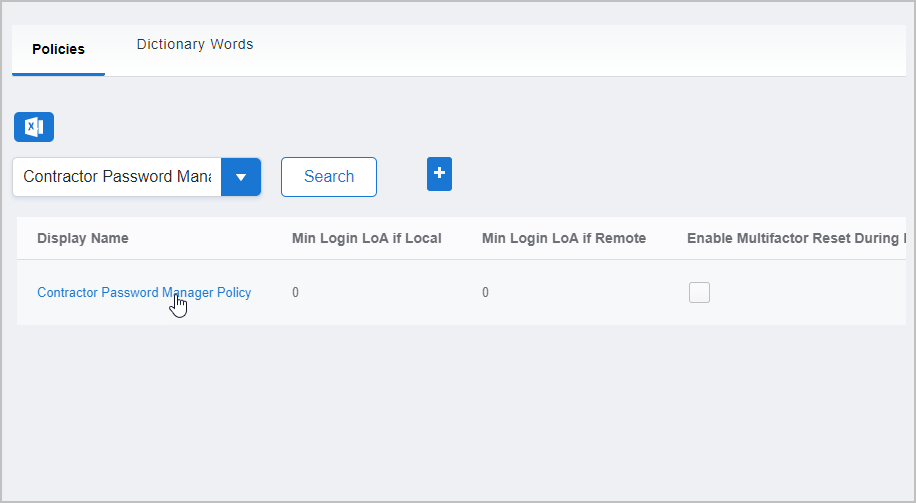Switch to the Dictionary Words tab
This screenshot has width=916, height=503.
click(x=195, y=45)
